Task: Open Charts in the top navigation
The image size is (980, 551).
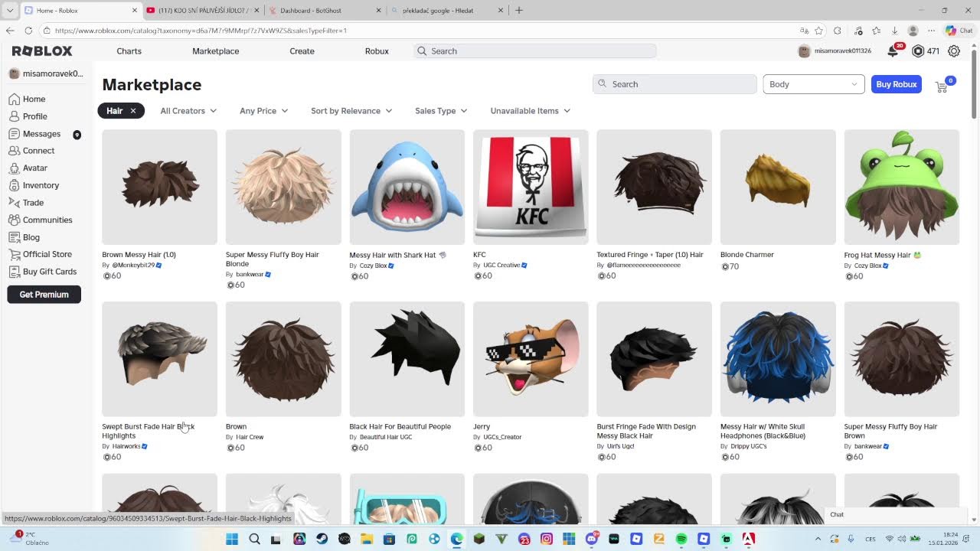Action: (129, 51)
